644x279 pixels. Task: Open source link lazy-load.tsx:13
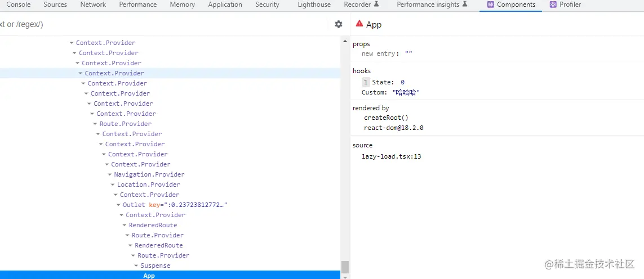391,156
